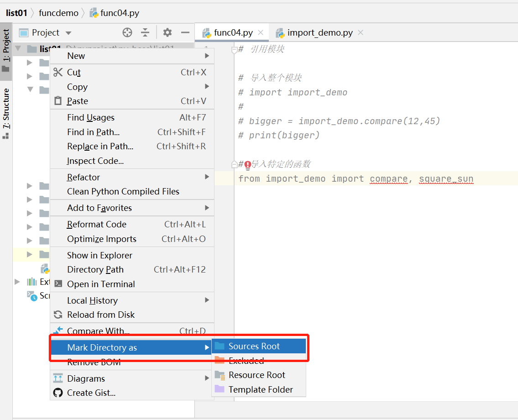Click the locate/select opened file crosshair icon
Screen dimensions: 518x420
(x=127, y=32)
